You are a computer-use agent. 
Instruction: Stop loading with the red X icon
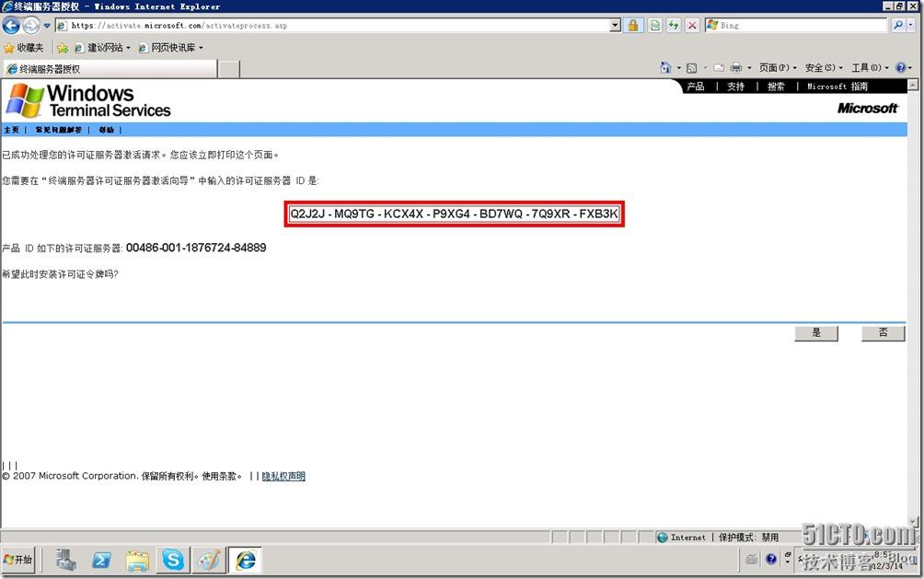[692, 26]
